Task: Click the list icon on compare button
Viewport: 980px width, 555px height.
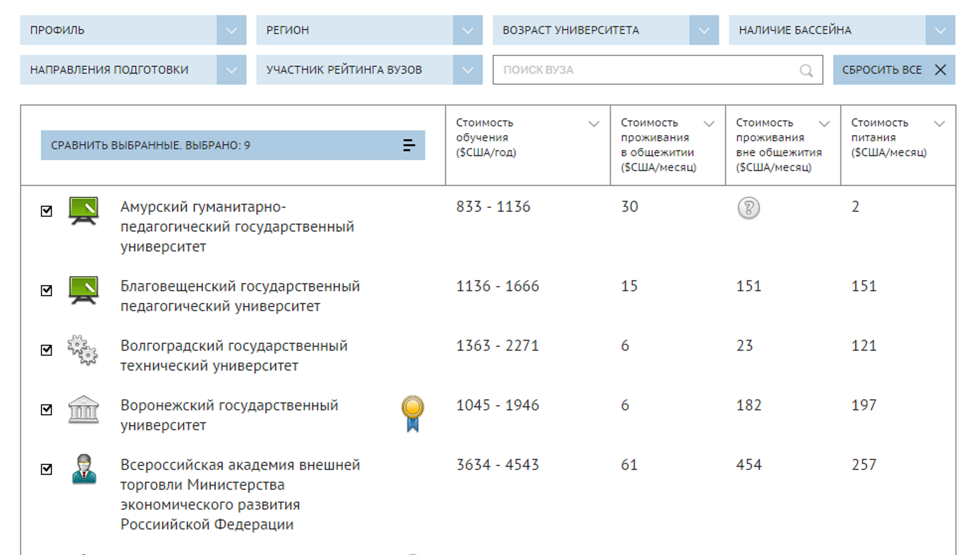Action: tap(408, 146)
